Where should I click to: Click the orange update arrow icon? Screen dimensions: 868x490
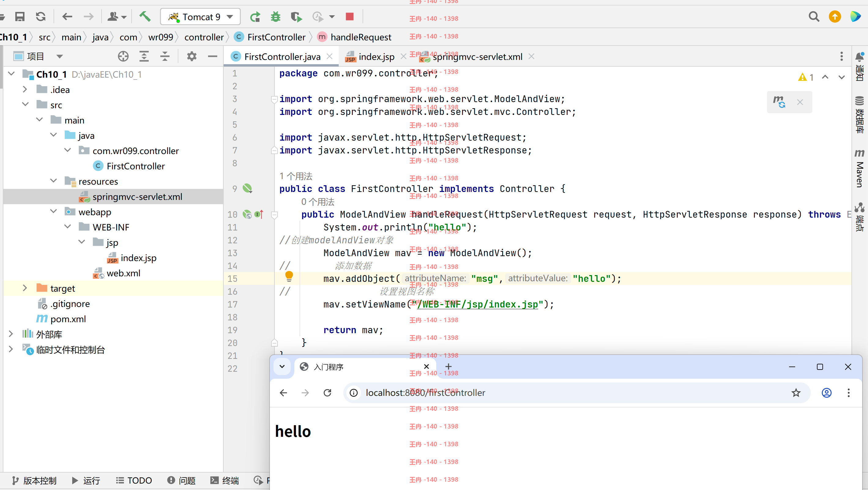click(x=835, y=17)
